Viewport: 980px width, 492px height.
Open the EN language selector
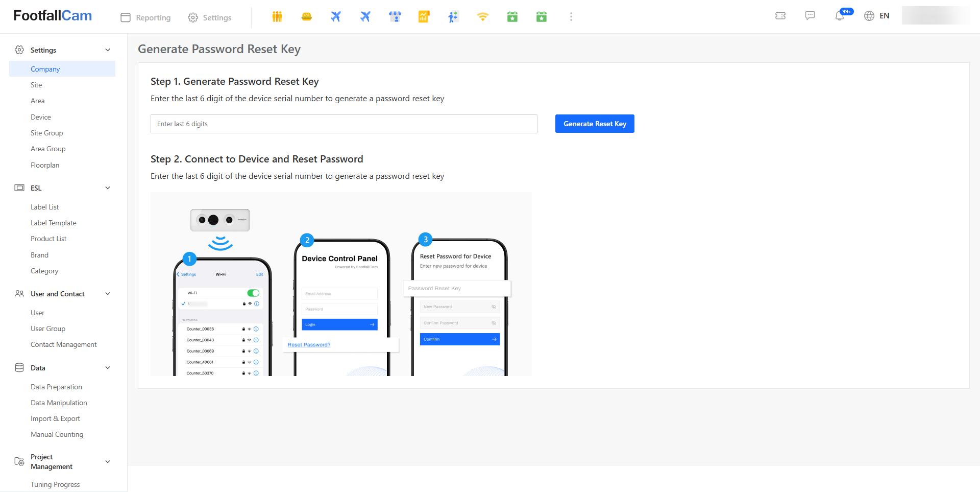point(877,16)
